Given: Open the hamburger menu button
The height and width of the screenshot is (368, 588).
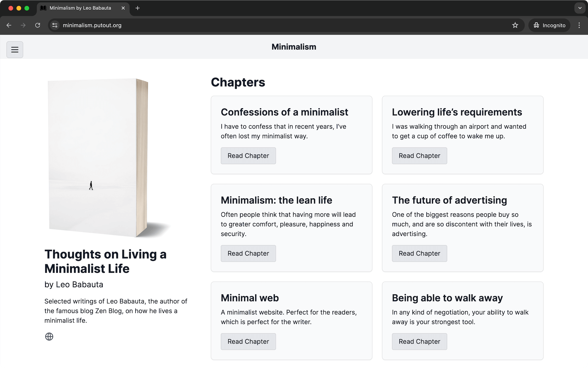Looking at the screenshot, I should (x=15, y=50).
